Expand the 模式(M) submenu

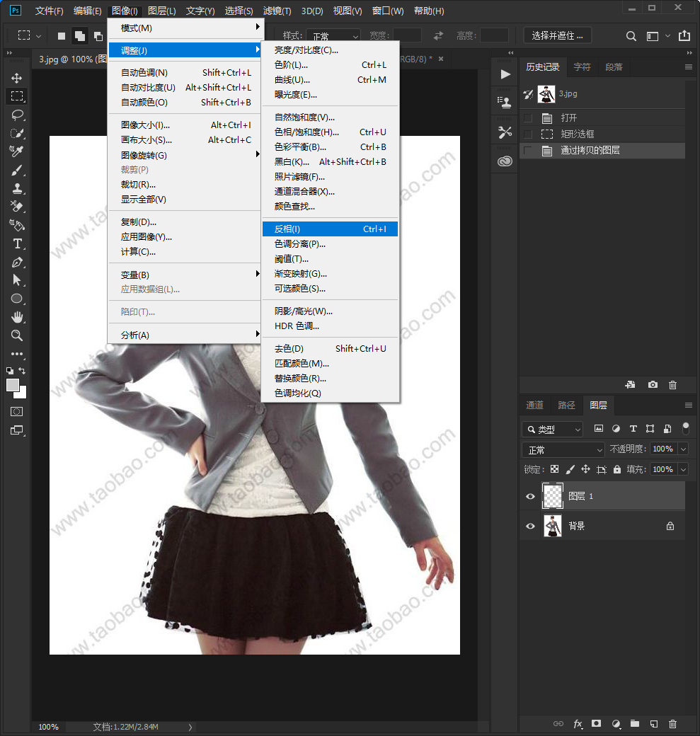click(186, 28)
